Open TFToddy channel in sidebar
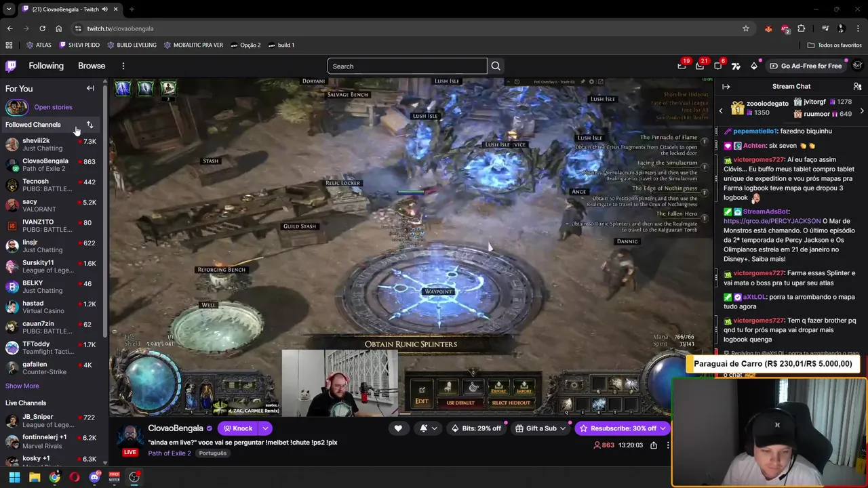This screenshot has height=488, width=868. coord(51,348)
